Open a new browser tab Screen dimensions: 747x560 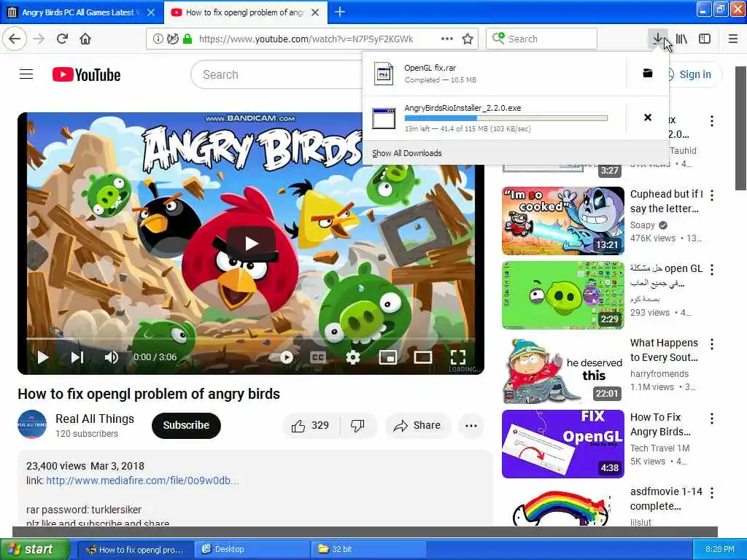click(340, 12)
